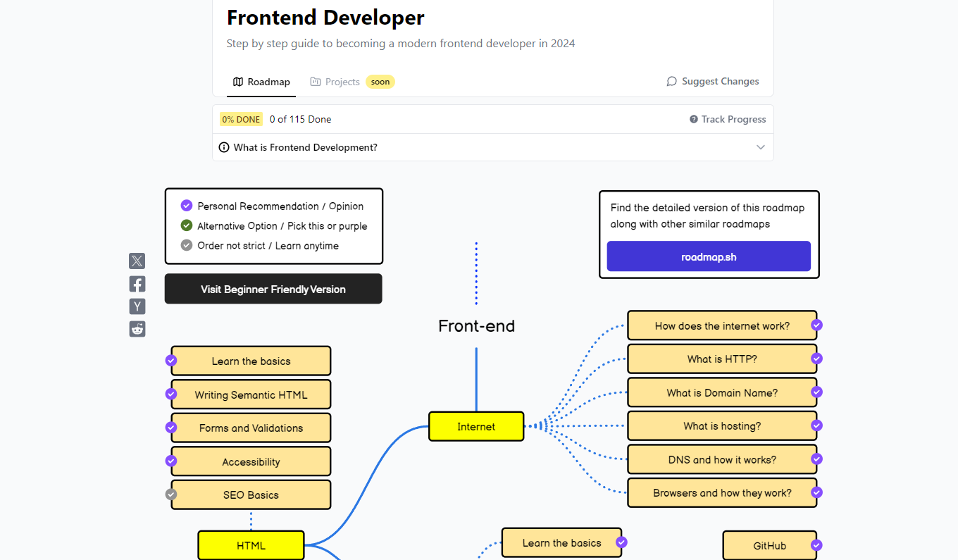Share roadmap on X (Twitter) icon
Image resolution: width=958 pixels, height=560 pixels.
point(137,261)
